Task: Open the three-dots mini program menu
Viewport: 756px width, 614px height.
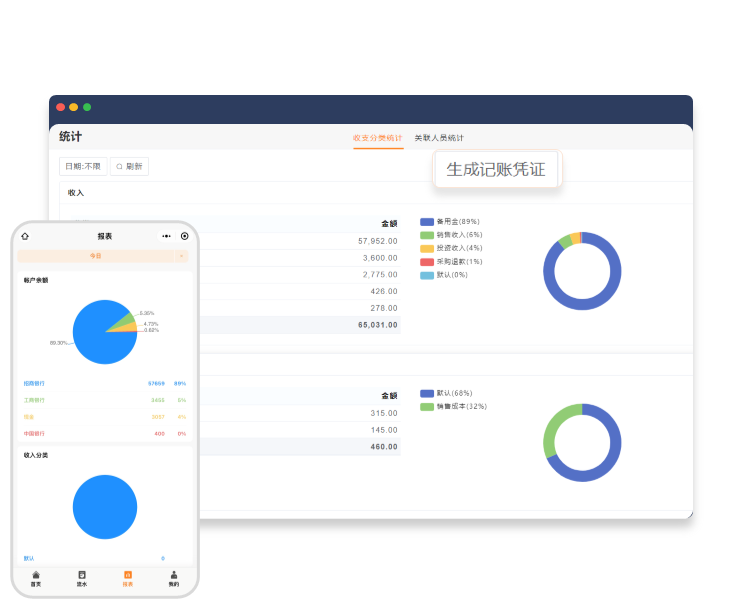Action: (166, 236)
